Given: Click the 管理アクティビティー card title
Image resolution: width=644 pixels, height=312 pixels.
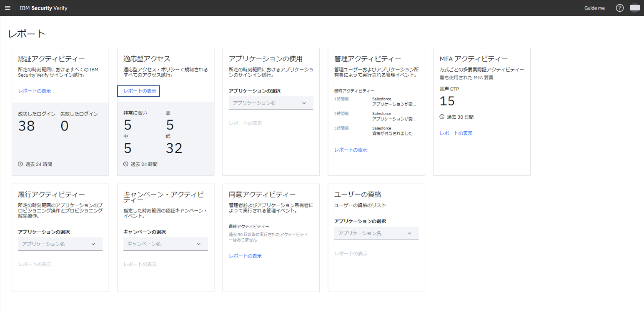Looking at the screenshot, I should click(368, 59).
